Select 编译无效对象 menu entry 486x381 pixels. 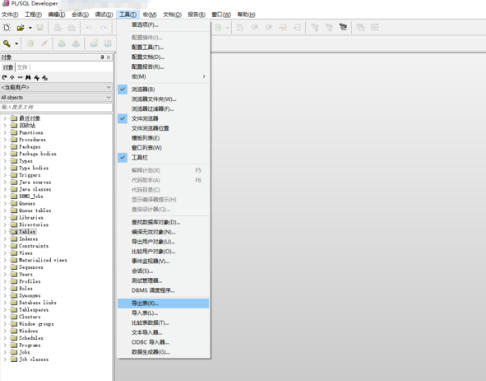[163, 232]
